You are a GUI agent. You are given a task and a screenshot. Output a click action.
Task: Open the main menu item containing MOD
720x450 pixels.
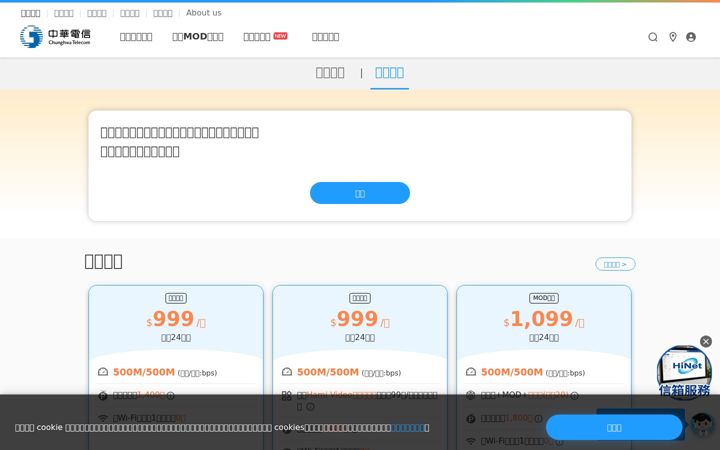point(197,37)
